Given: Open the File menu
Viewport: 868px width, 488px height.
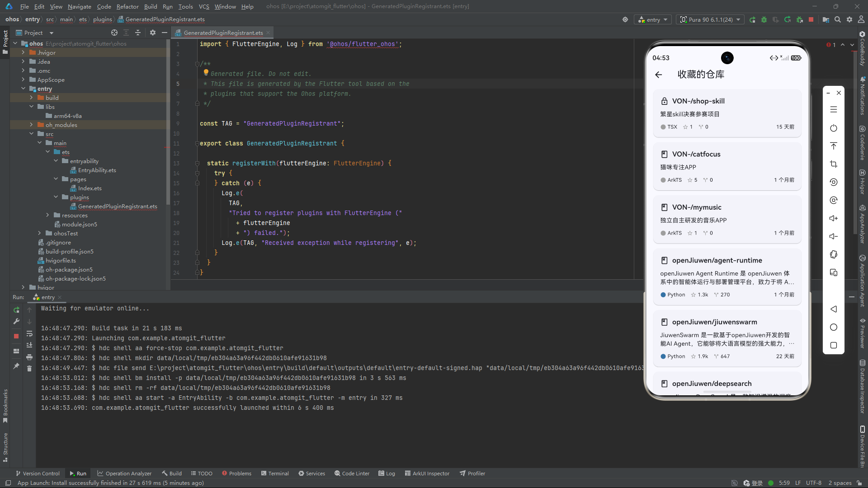Looking at the screenshot, I should 24,6.
